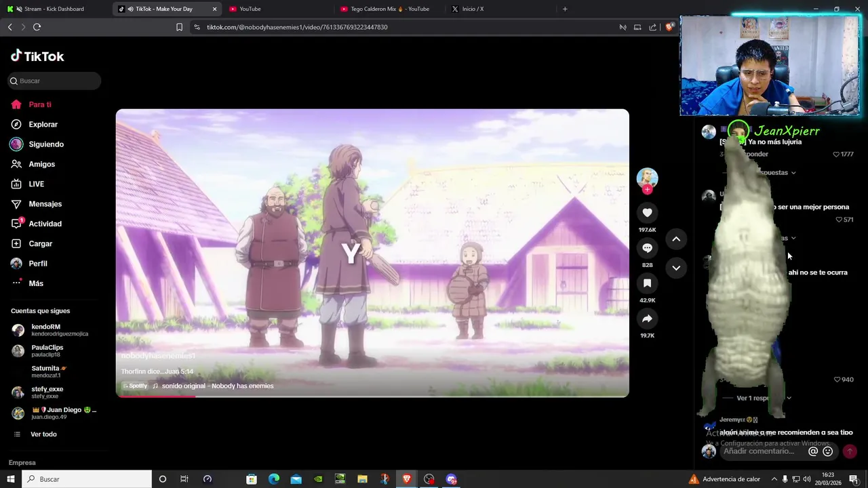
Task: Open stefy_exxe followed account
Action: (x=53, y=392)
